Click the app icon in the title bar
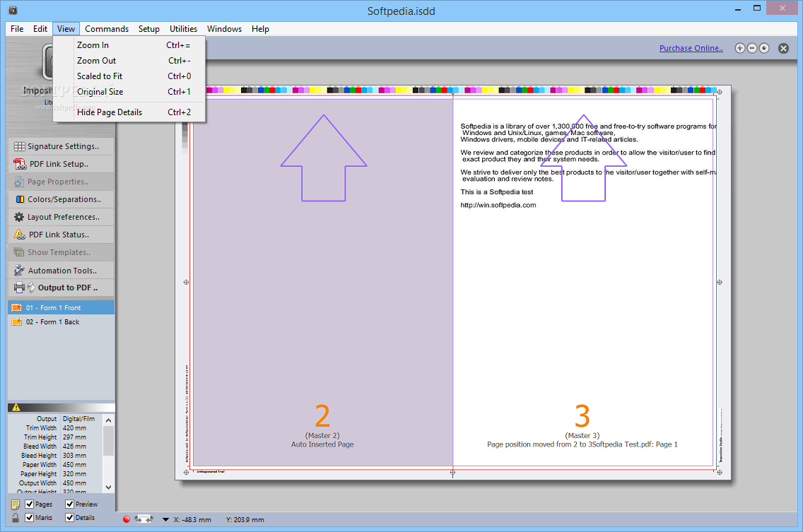Viewport: 803px width, 532px height. pos(13,10)
